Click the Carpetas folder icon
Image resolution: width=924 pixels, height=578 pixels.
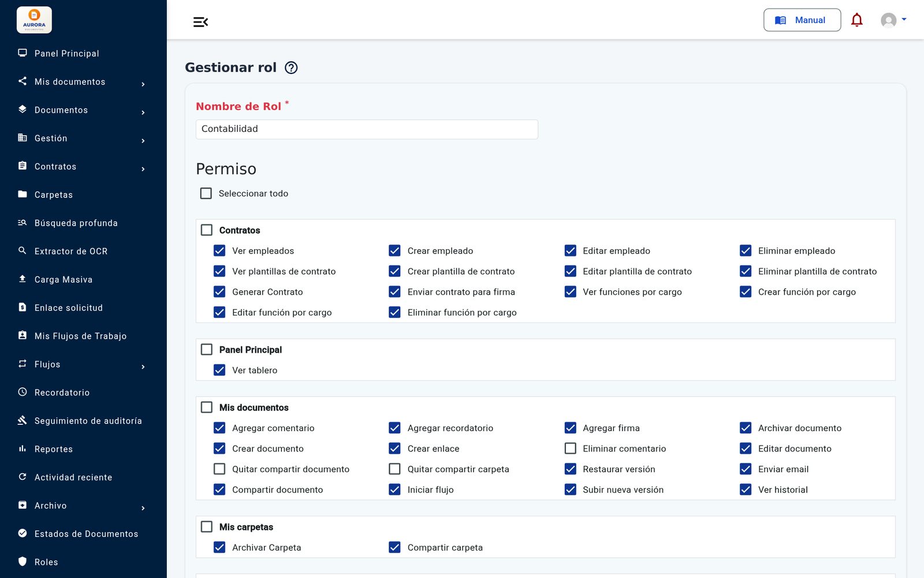point(23,194)
